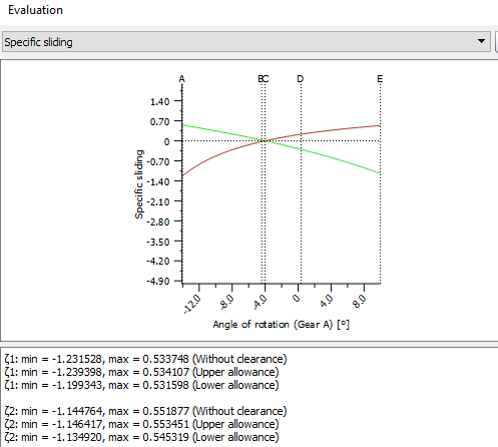Click the Specific sliding vertical axis title
Image resolution: width=498 pixels, height=447 pixels.
pos(139,184)
